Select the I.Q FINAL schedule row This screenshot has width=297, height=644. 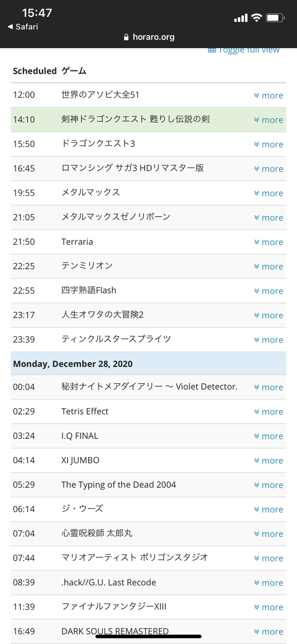[148, 436]
